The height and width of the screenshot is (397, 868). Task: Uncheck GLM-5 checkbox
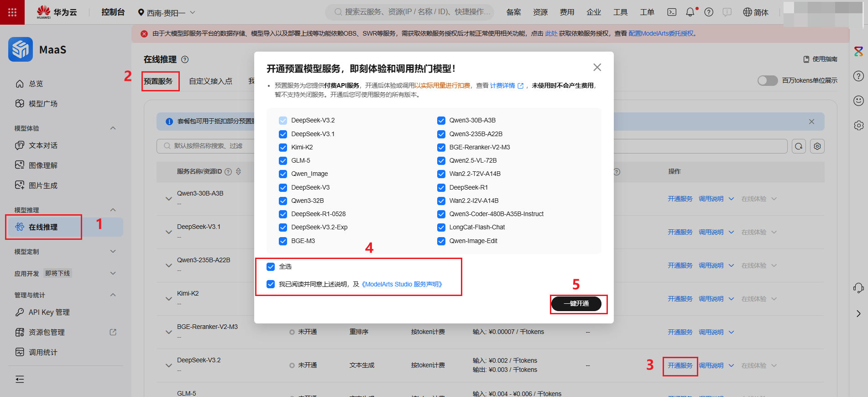click(283, 160)
